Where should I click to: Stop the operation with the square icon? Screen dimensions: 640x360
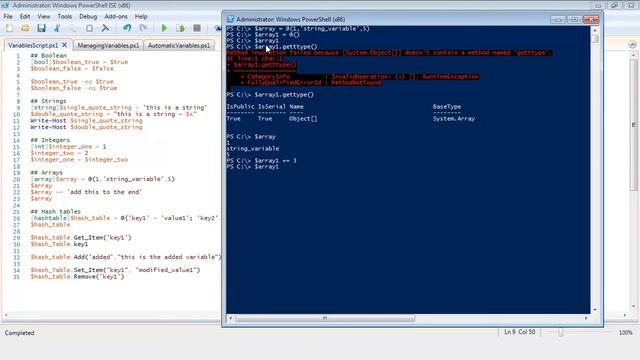point(197,28)
